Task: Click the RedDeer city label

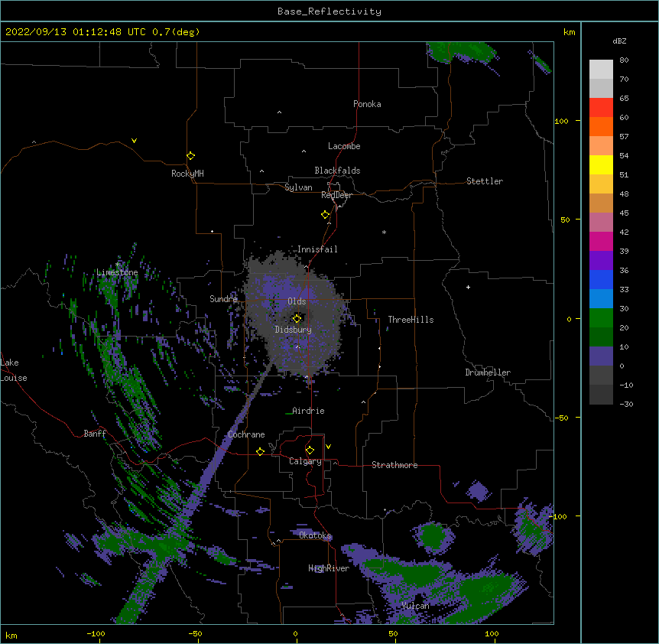Action: pos(336,195)
